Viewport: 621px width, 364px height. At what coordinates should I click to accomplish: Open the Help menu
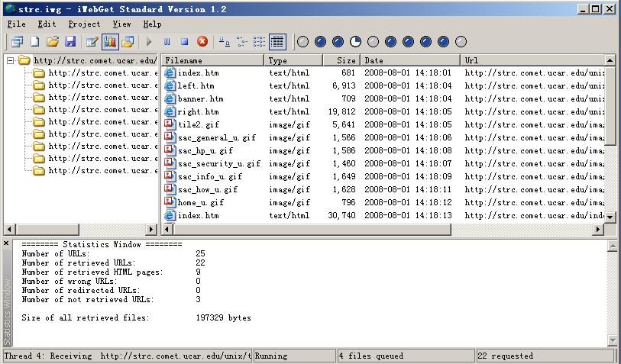[152, 24]
